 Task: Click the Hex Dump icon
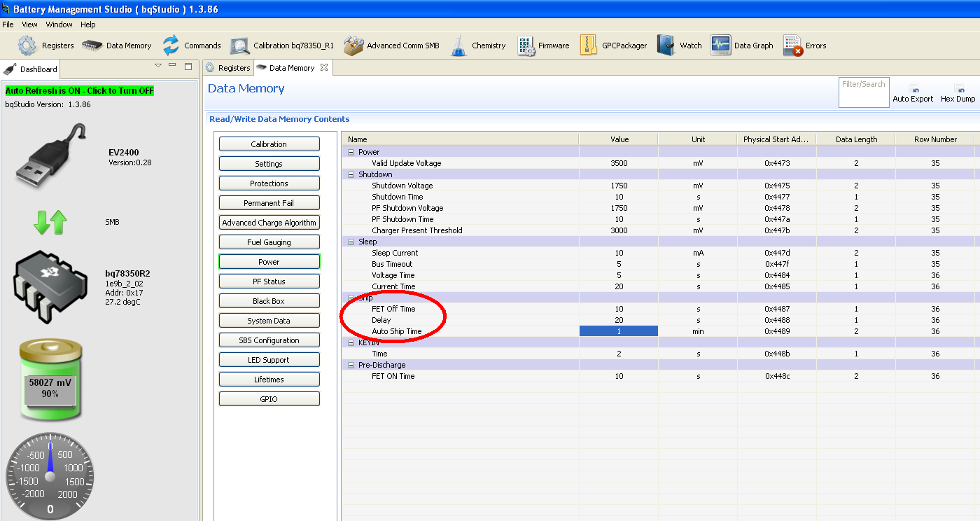pos(958,89)
